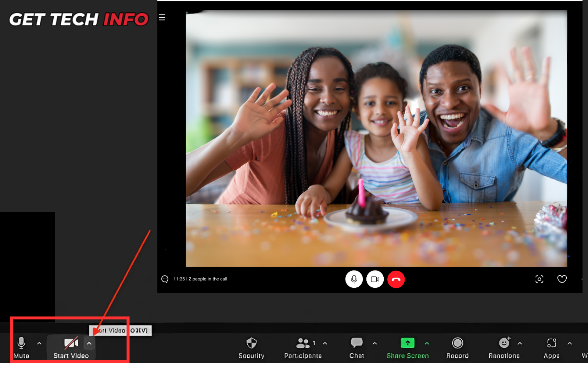Open the Apps panel
The height and width of the screenshot is (368, 588).
click(552, 348)
